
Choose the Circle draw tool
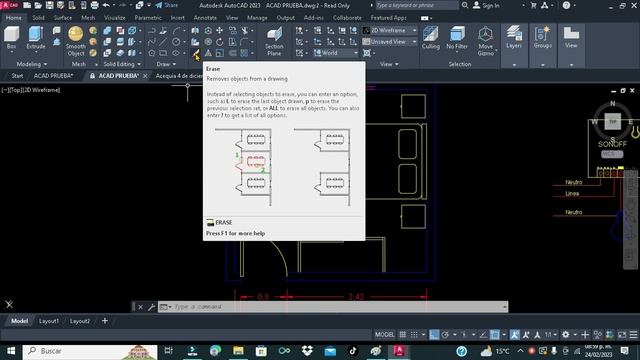coord(176,42)
